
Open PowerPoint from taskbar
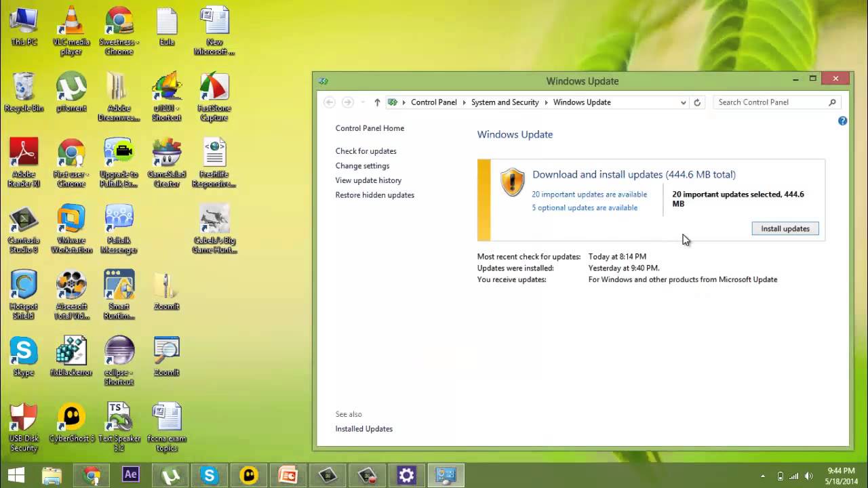[288, 475]
